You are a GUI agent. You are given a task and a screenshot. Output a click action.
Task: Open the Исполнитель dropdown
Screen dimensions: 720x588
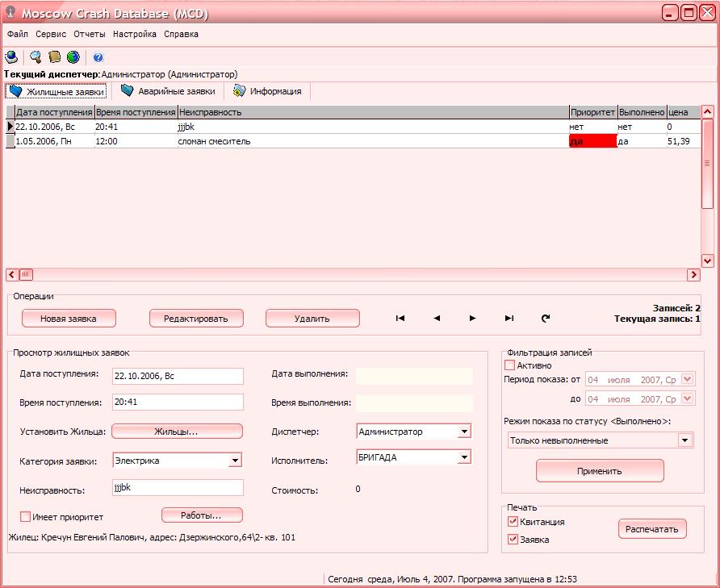pyautogui.click(x=465, y=457)
